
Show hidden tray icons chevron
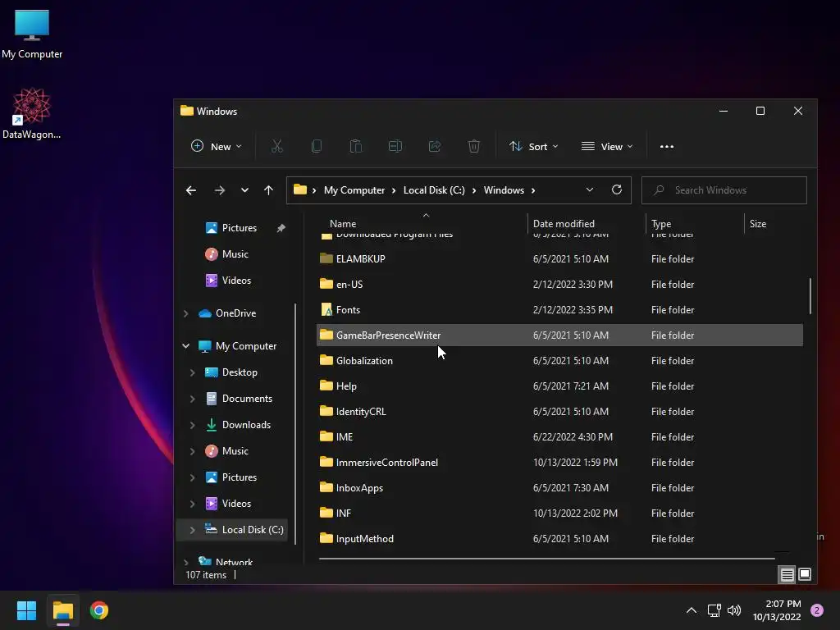point(692,610)
